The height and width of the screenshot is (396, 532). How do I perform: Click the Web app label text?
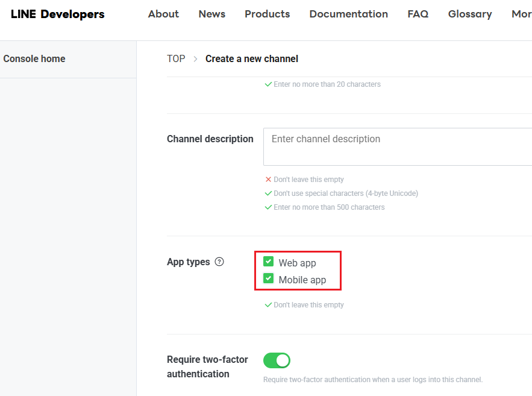[297, 263]
